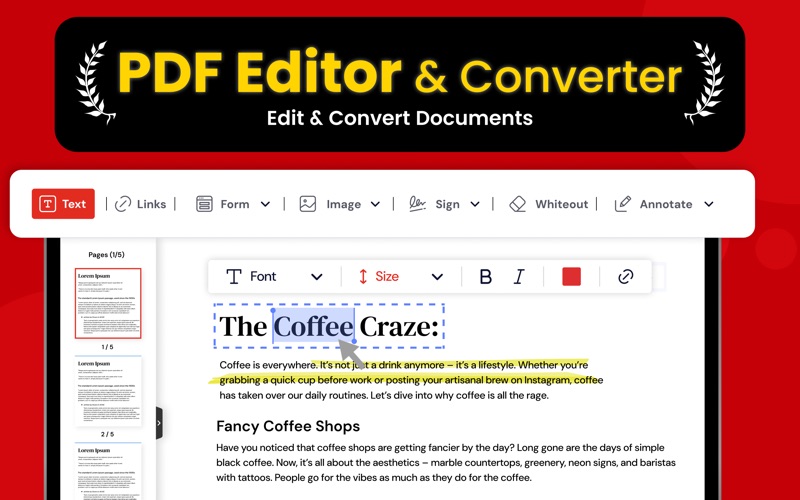
Task: Click the Image tool picture icon
Action: click(308, 204)
